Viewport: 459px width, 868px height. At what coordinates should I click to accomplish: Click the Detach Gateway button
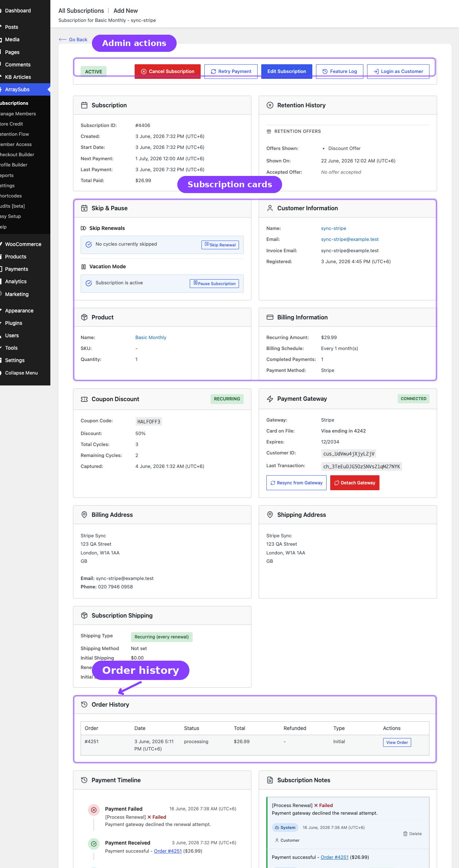[355, 483]
